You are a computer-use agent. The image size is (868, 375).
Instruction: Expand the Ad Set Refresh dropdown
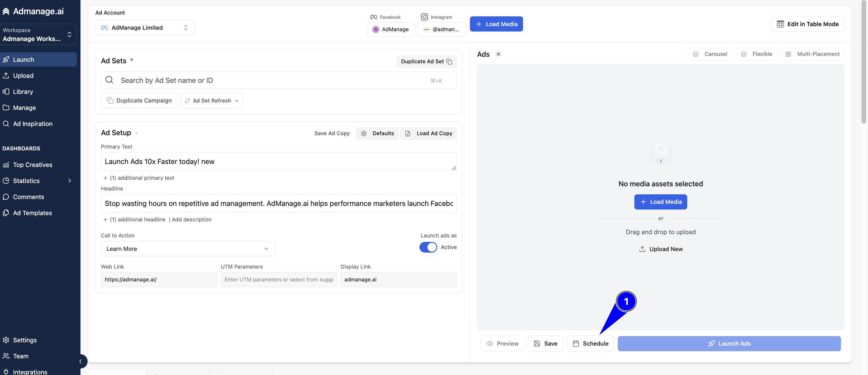[212, 100]
